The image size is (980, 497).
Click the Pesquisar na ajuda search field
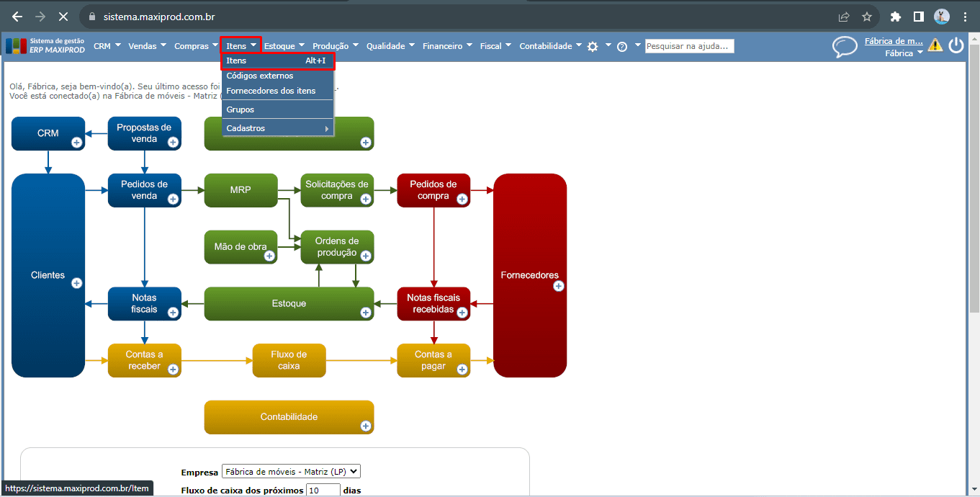[689, 46]
